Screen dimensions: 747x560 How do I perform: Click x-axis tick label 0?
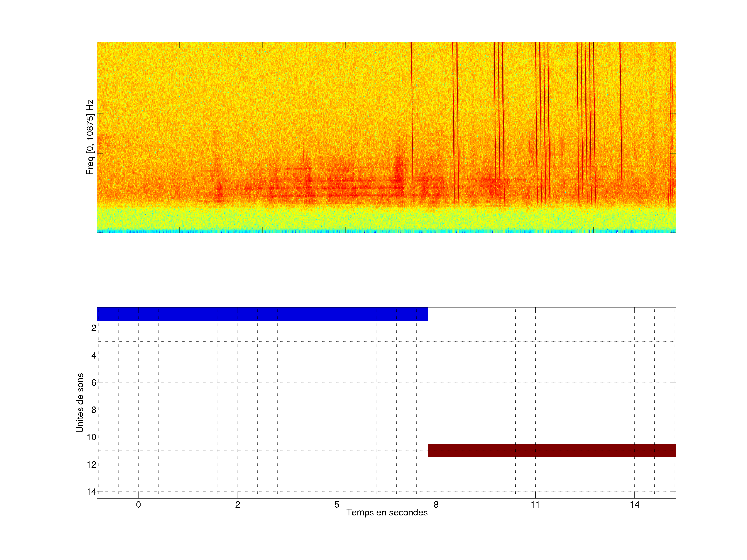pos(139,505)
